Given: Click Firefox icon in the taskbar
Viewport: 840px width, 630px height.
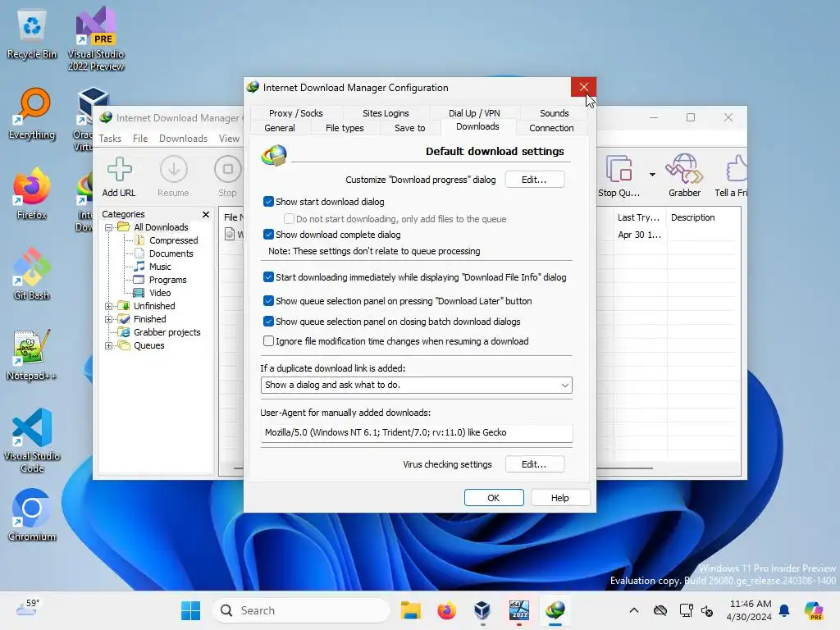Looking at the screenshot, I should (446, 610).
